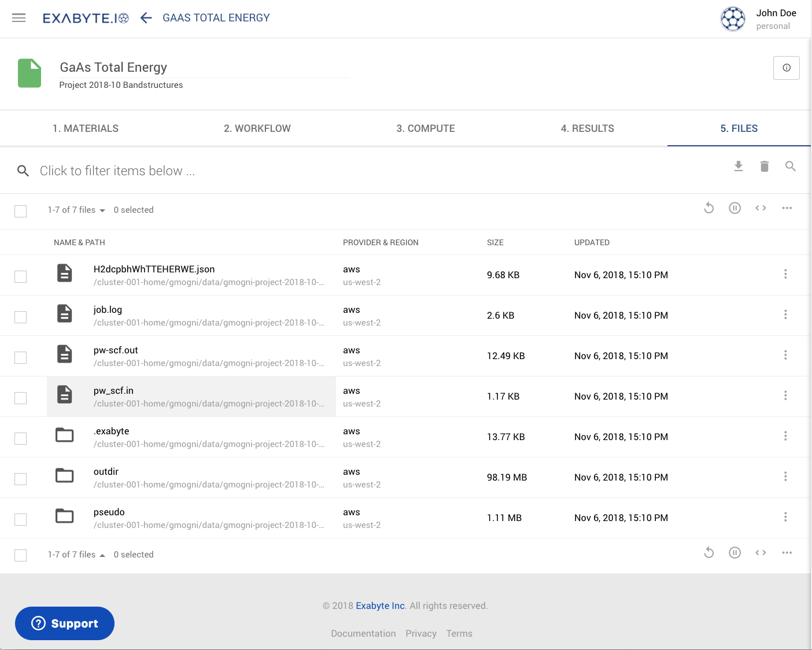Open the RESULTS tab
The height and width of the screenshot is (650, 812).
point(588,128)
